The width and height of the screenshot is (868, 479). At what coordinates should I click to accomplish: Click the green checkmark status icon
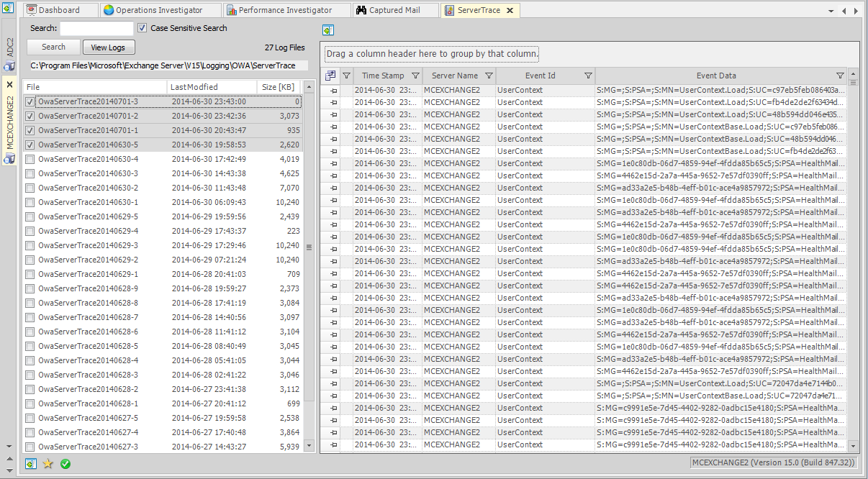(65, 464)
